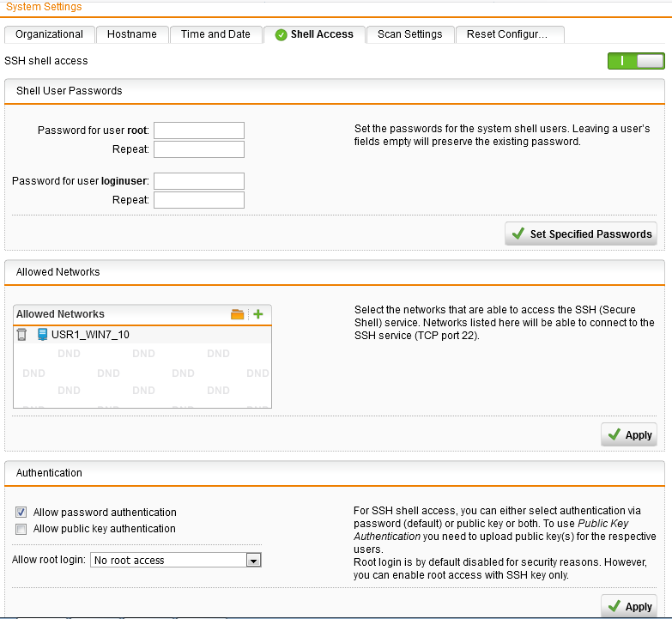Enable Allow public key authentication
672x619 pixels.
coord(21,529)
